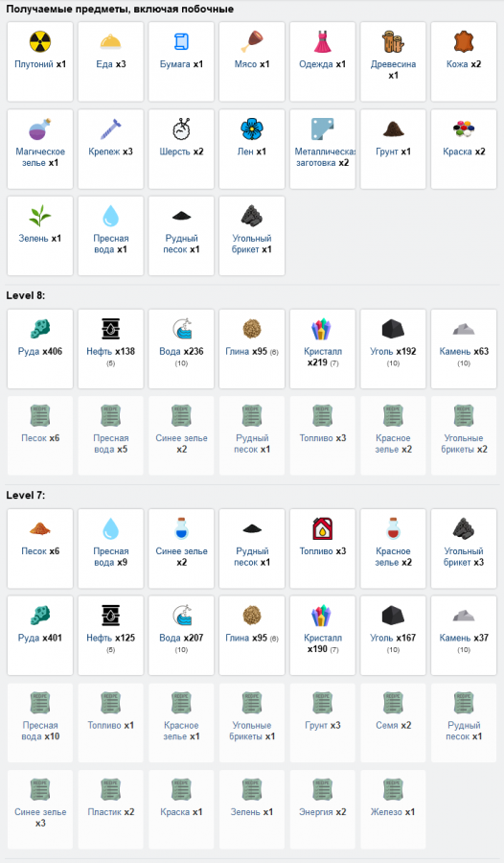Open the Вода x236 wave icon

click(x=181, y=329)
